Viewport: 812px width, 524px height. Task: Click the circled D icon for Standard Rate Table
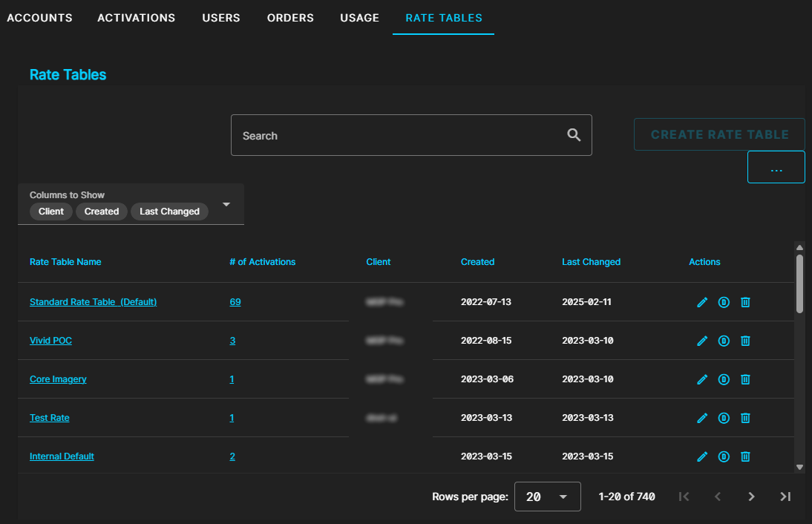tap(724, 302)
